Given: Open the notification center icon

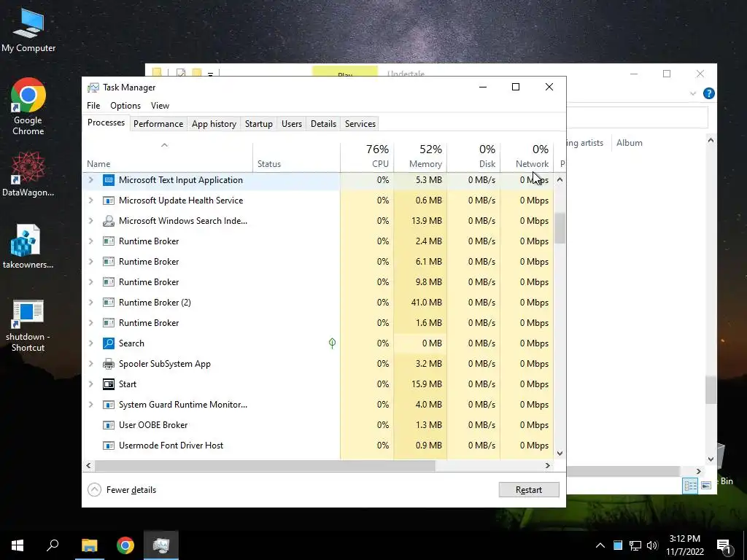Looking at the screenshot, I should (x=724, y=545).
